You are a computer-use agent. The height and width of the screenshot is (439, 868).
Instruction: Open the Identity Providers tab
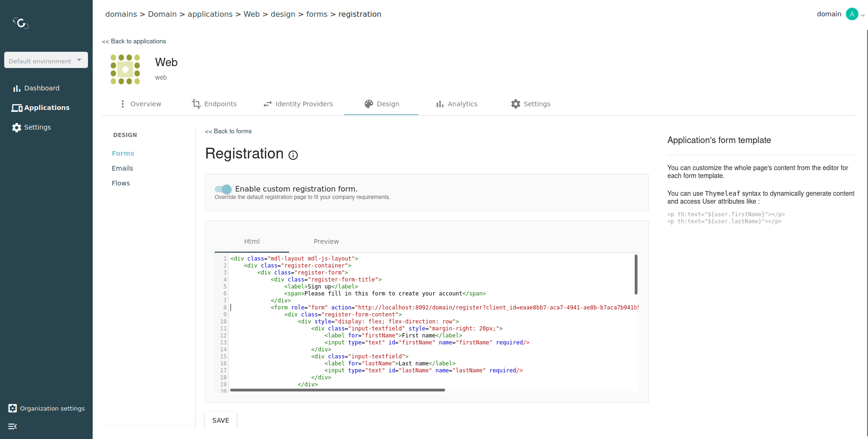click(298, 104)
